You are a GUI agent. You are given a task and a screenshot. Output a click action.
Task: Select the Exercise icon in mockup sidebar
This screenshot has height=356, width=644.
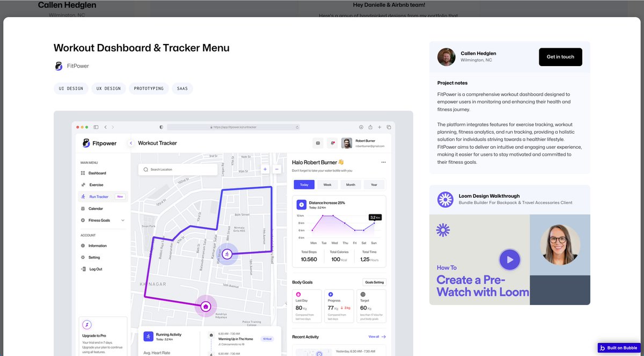[83, 185]
